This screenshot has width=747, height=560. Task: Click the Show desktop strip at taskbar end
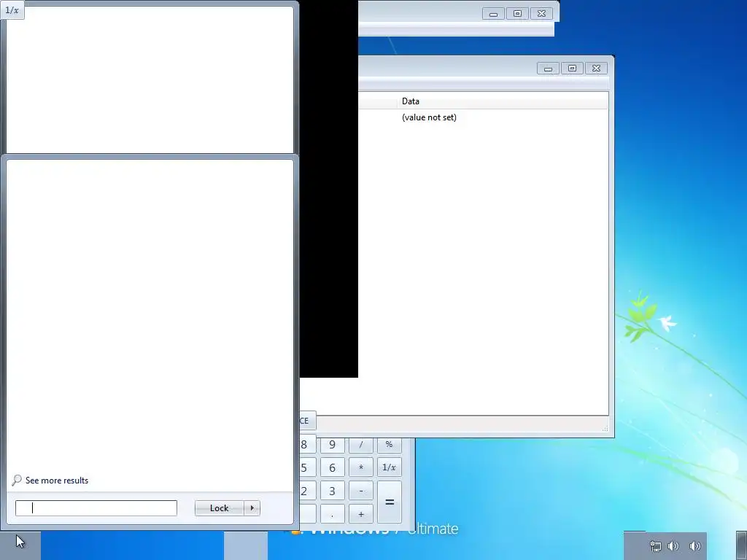[x=741, y=545]
